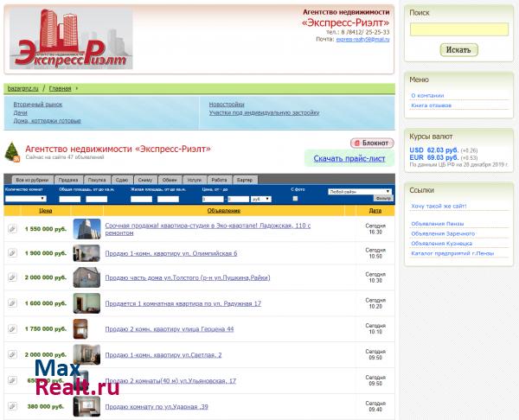Focus the living area 'from' field
This screenshot has width=519, height=420.
click(141, 199)
